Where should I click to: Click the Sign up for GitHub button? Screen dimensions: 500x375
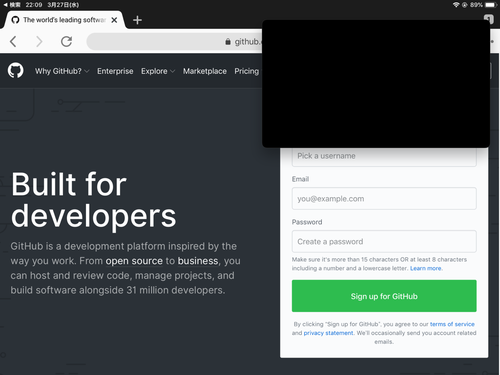click(384, 296)
